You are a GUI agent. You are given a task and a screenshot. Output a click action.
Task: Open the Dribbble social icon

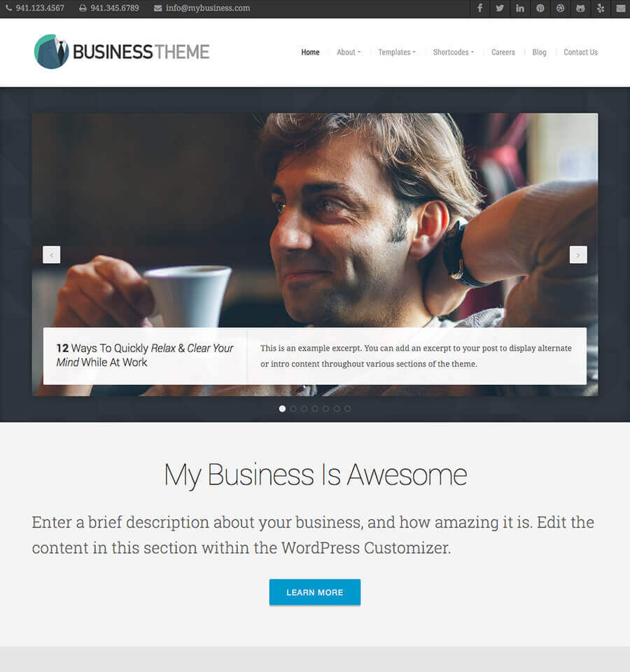coord(560,8)
